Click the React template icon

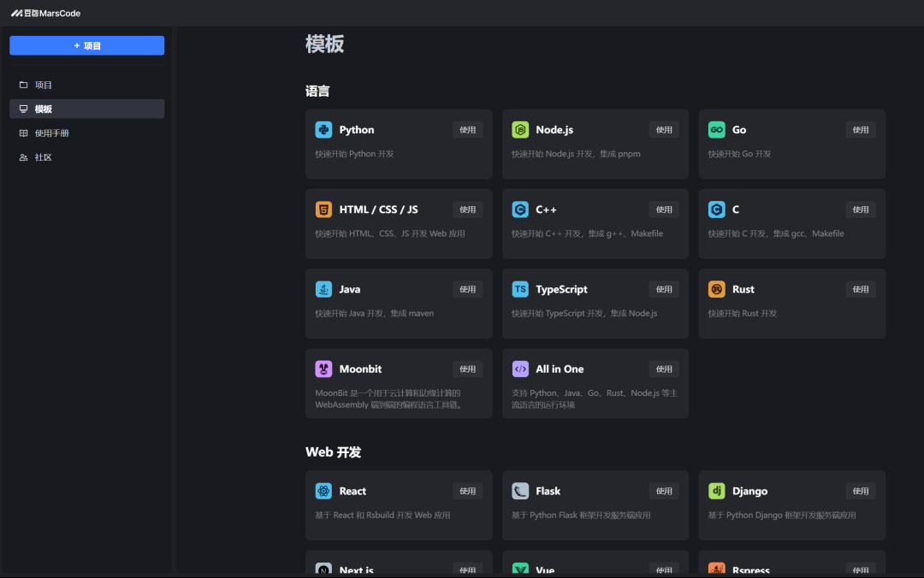point(323,491)
